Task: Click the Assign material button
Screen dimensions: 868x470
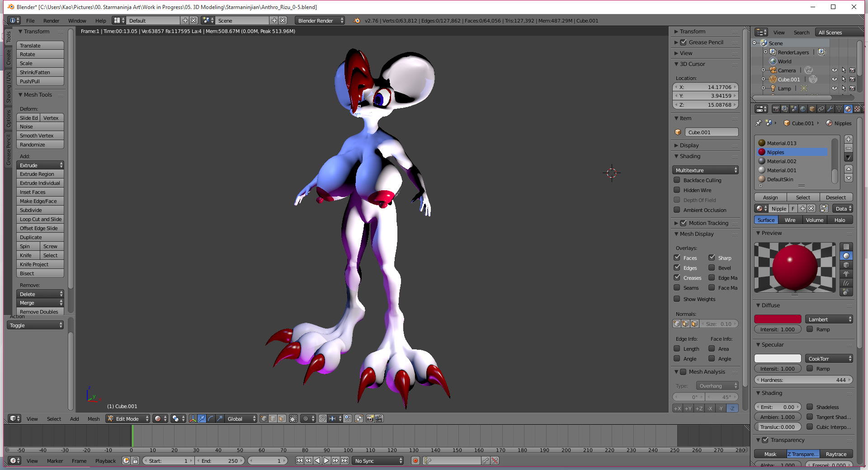Action: tap(770, 197)
